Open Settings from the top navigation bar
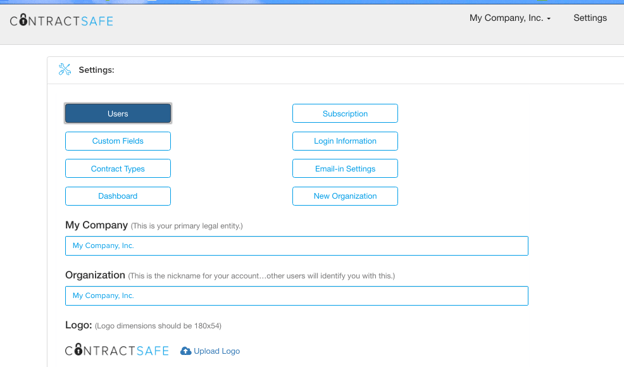Screen dimensions: 624x367 [590, 18]
